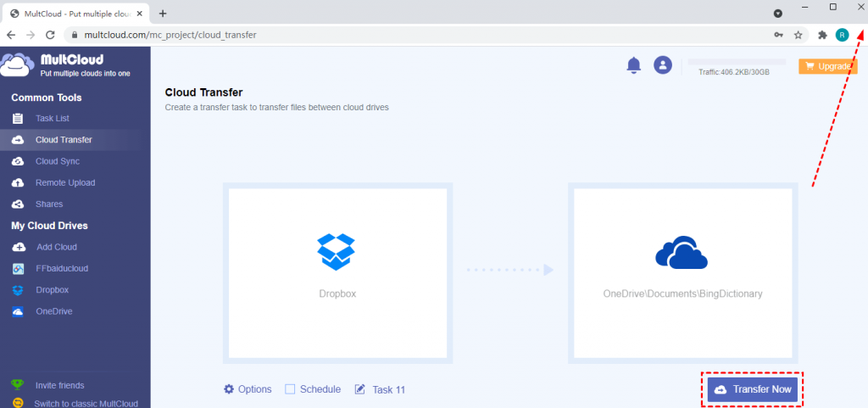The height and width of the screenshot is (408, 868).
Task: Click the Remote Upload icon
Action: (x=18, y=182)
